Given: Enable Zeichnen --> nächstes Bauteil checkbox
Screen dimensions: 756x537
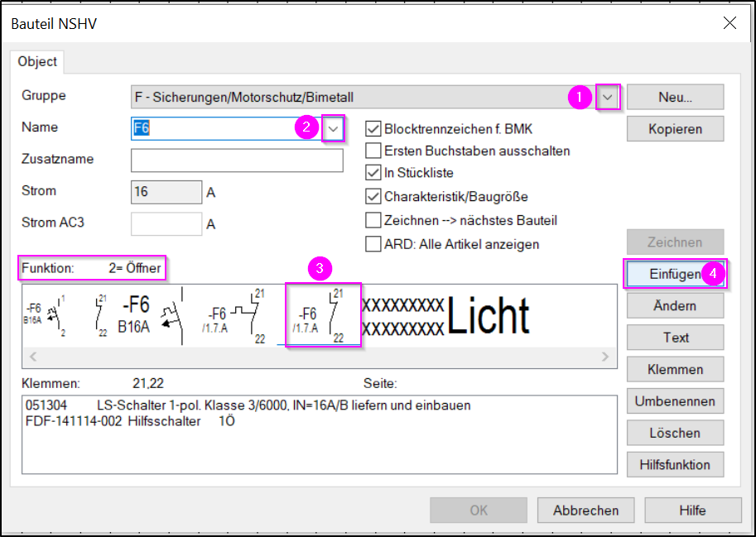Looking at the screenshot, I should pyautogui.click(x=373, y=220).
